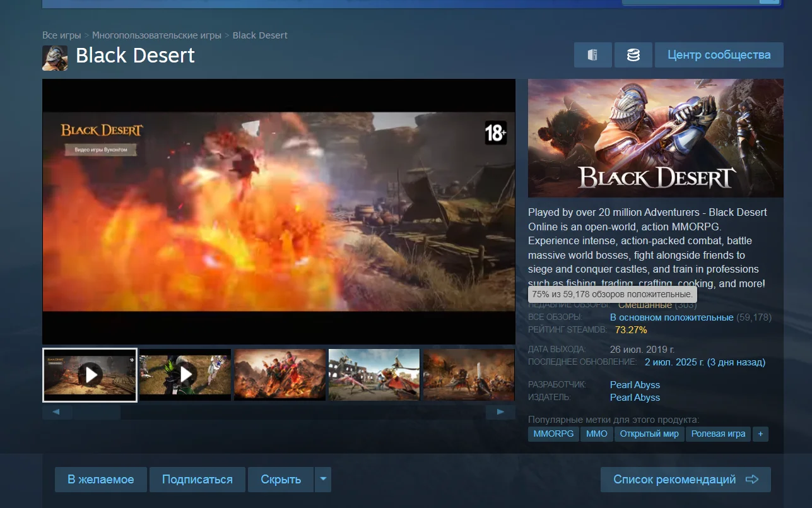812x508 pixels.
Task: Open the fifth screenshot thumbnail
Action: (469, 375)
